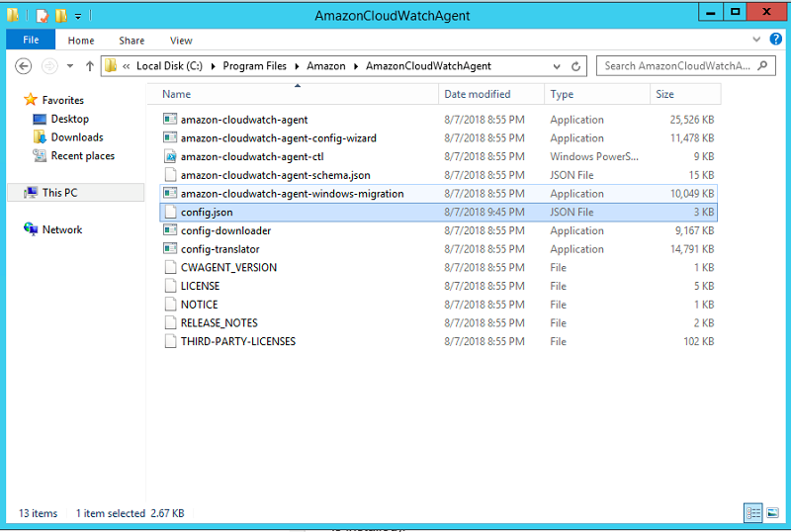Switch to the Share ribbon tab

tap(132, 41)
